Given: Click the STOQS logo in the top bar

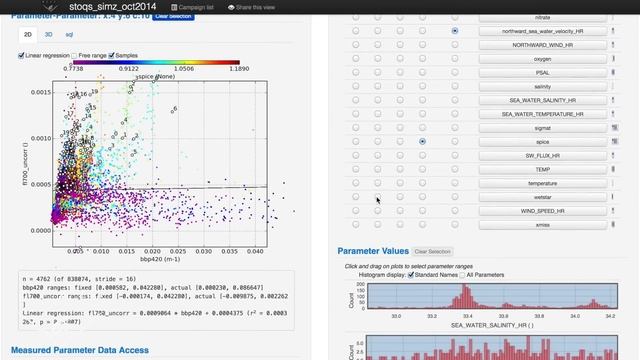Looking at the screenshot, I should 50,7.
